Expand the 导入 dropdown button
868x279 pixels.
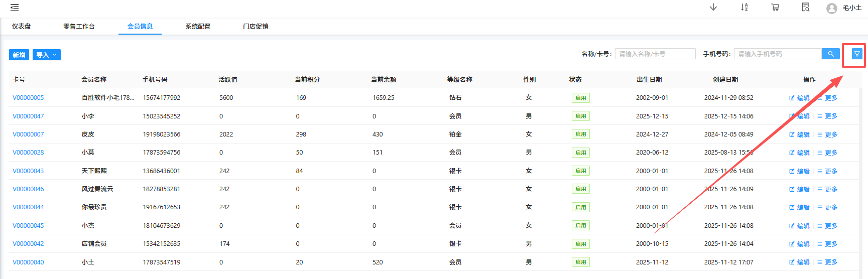(x=46, y=55)
